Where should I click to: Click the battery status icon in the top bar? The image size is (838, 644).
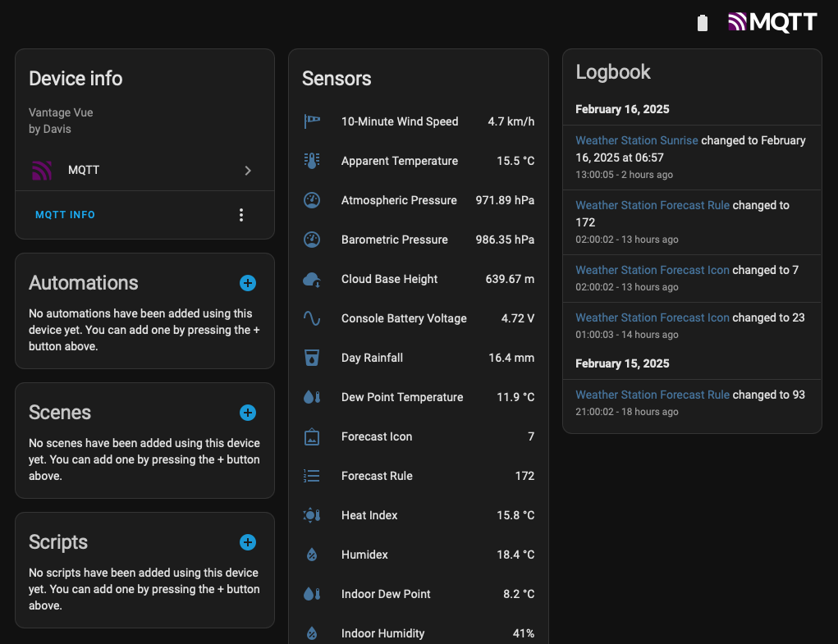703,22
